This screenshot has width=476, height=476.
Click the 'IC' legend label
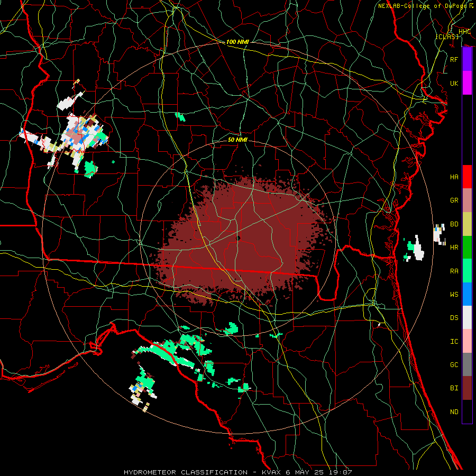tap(454, 342)
